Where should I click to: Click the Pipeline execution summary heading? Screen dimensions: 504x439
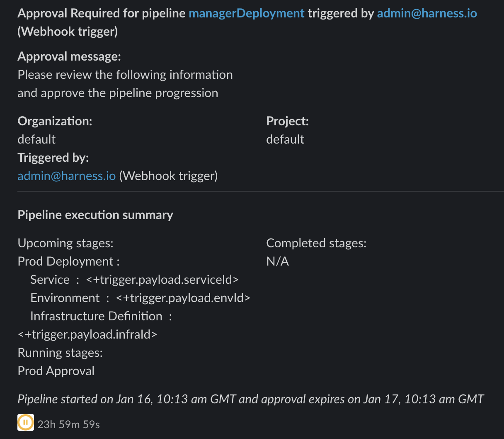pyautogui.click(x=95, y=215)
